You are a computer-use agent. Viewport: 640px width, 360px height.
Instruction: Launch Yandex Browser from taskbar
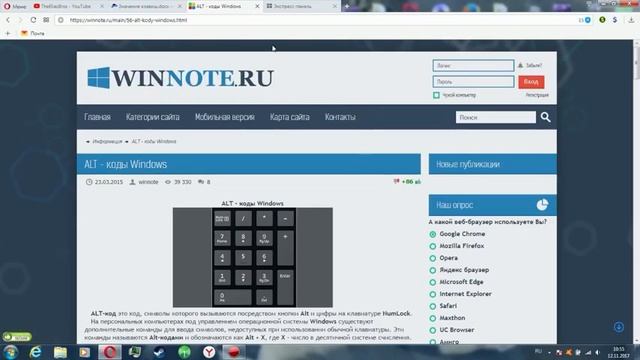coord(209,352)
